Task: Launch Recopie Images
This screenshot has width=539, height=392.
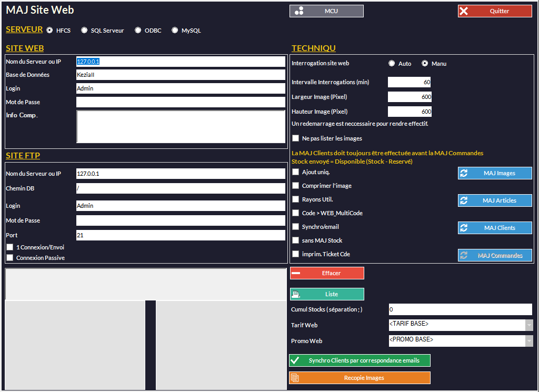Action: 360,378
